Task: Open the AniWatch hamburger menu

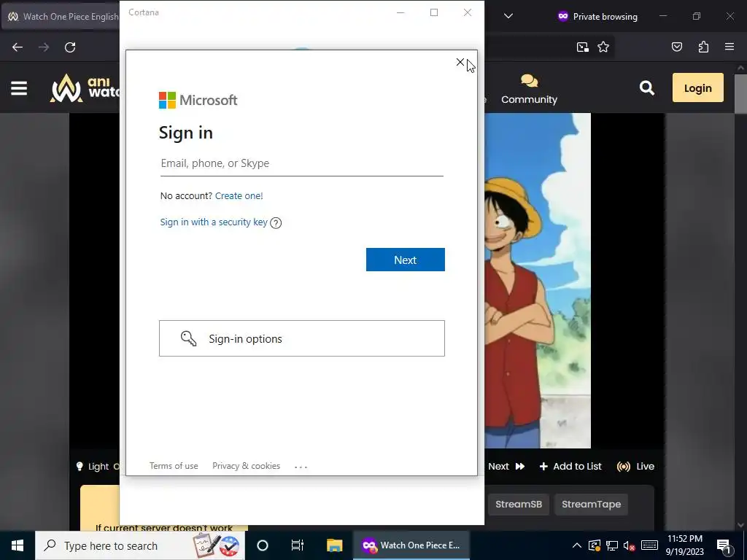Action: tap(19, 88)
